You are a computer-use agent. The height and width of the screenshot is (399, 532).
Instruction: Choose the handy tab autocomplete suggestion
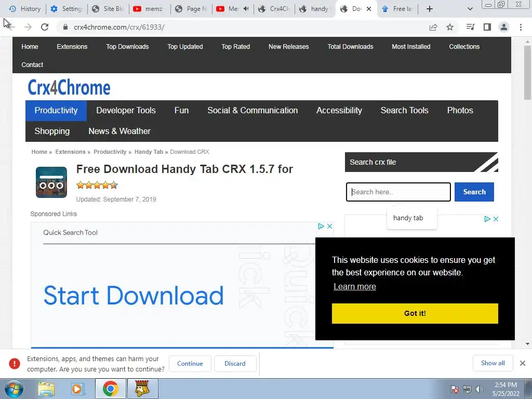click(x=411, y=218)
